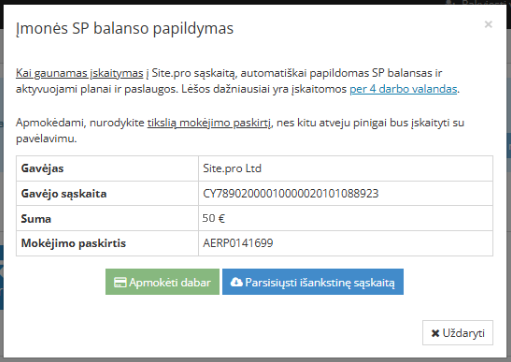Click the Kai gaunamas įskaitymas underlined text
Viewport: 511px width, 362px height.
click(79, 73)
